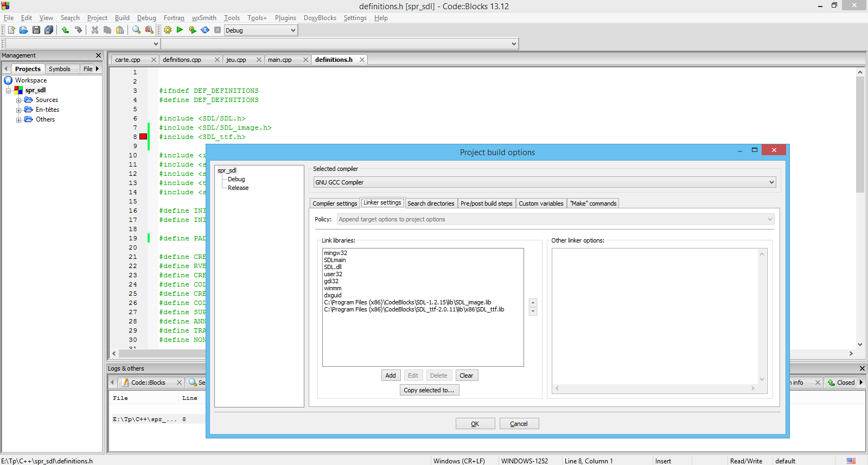Save all files icon

[x=49, y=30]
